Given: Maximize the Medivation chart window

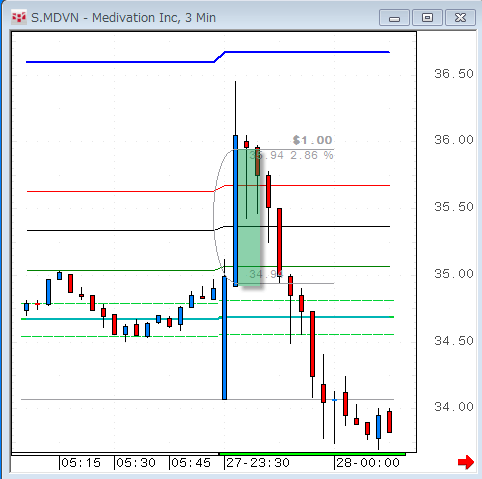Looking at the screenshot, I should coord(427,18).
